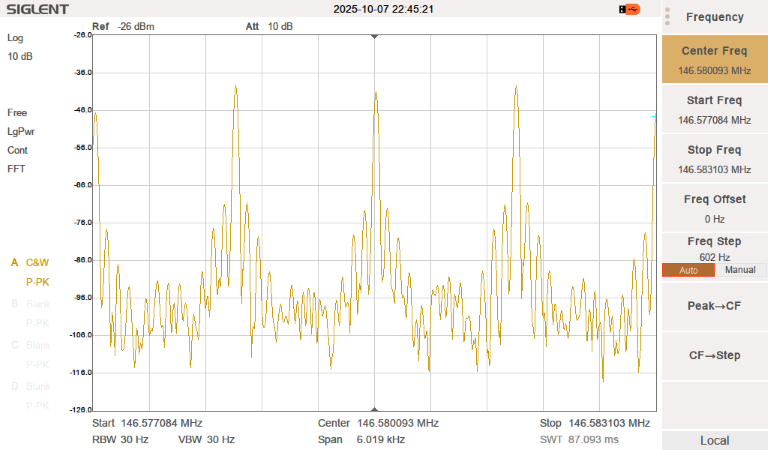This screenshot has height=450, width=768.
Task: Set Freq Step to Auto
Action: coord(688,270)
